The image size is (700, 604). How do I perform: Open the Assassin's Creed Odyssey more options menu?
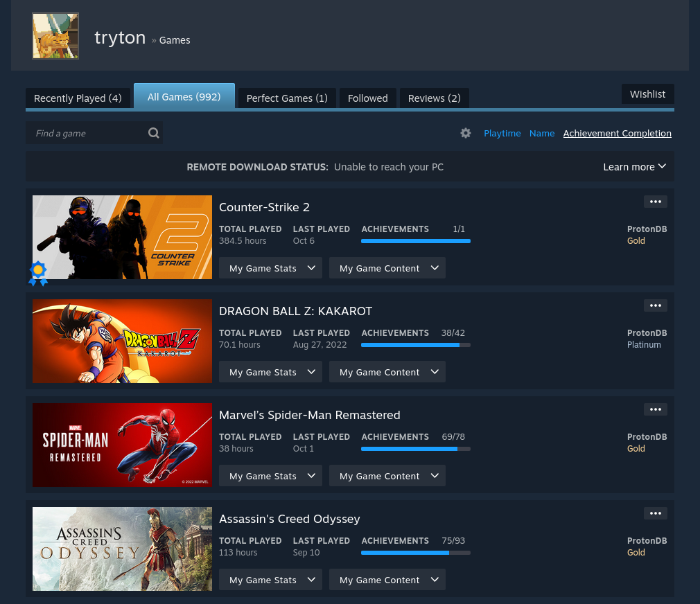point(656,513)
